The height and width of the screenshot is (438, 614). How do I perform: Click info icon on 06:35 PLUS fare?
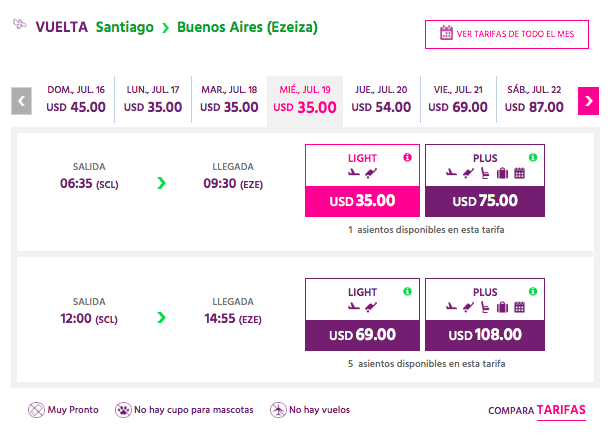pos(533,157)
